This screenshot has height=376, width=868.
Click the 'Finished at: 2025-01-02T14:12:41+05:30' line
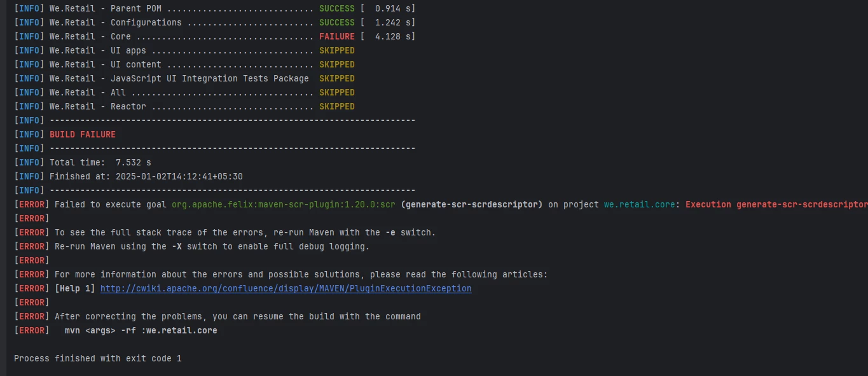click(x=128, y=176)
